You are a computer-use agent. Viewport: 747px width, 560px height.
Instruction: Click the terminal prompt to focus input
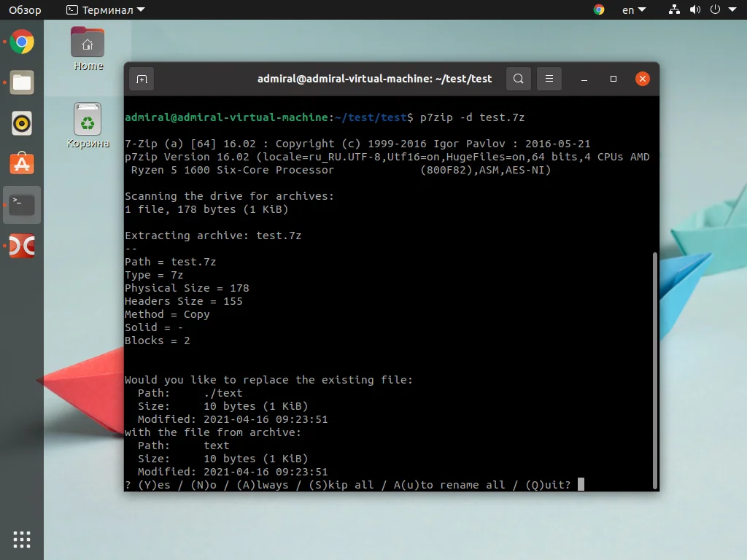click(x=580, y=484)
